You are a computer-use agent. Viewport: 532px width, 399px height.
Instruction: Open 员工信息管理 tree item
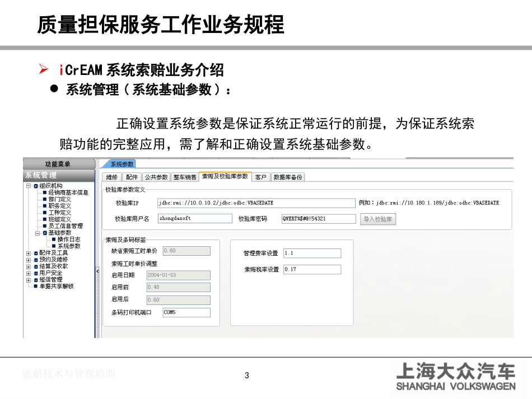click(66, 226)
